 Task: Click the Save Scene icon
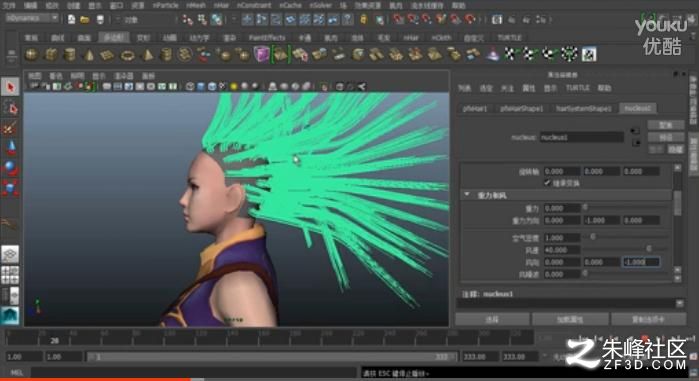point(100,20)
